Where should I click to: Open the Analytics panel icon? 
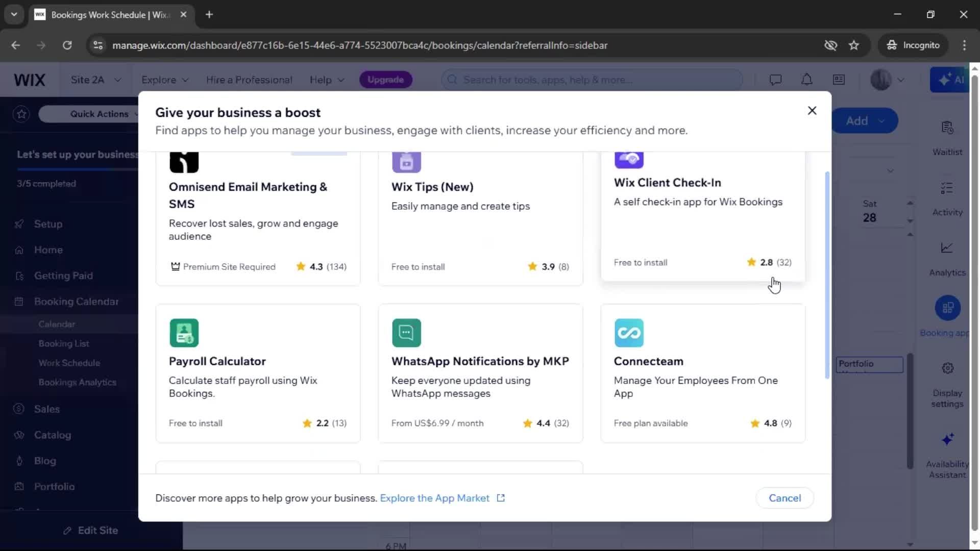[x=947, y=248]
